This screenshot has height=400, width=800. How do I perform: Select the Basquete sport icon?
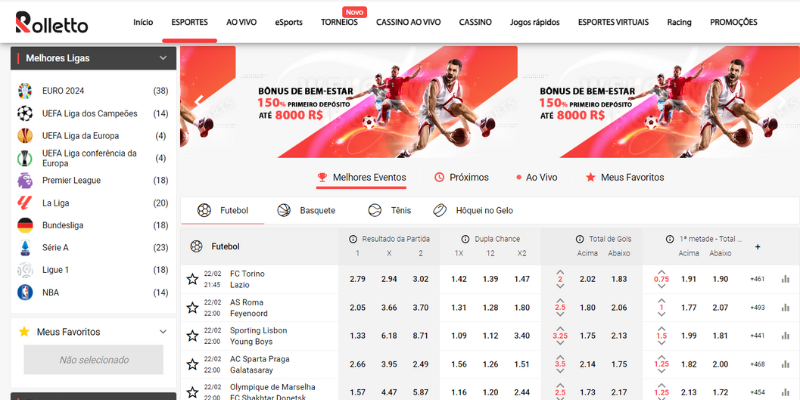(284, 211)
